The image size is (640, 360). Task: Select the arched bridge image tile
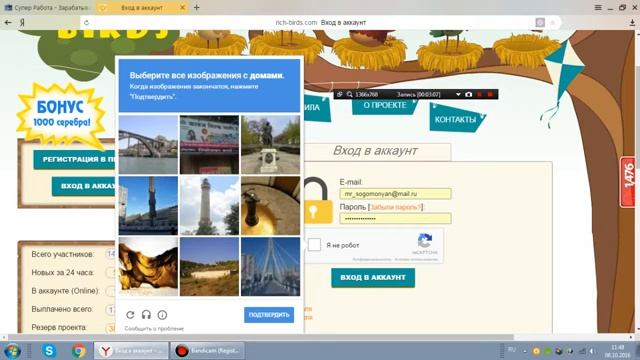(x=148, y=144)
